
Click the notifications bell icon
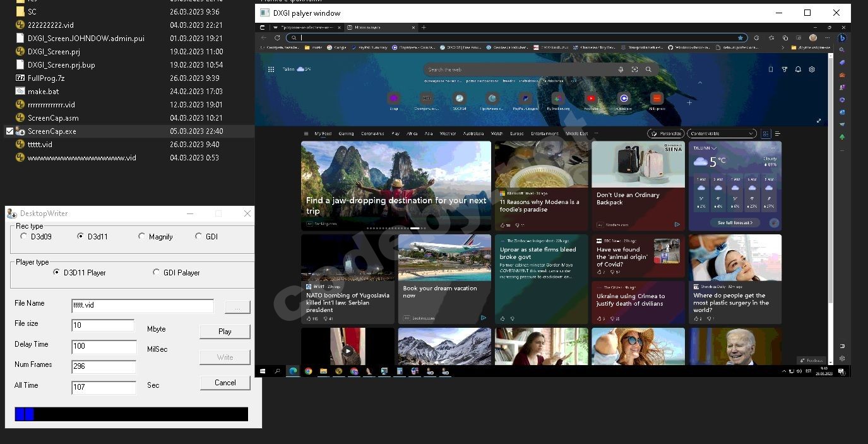[x=798, y=69]
